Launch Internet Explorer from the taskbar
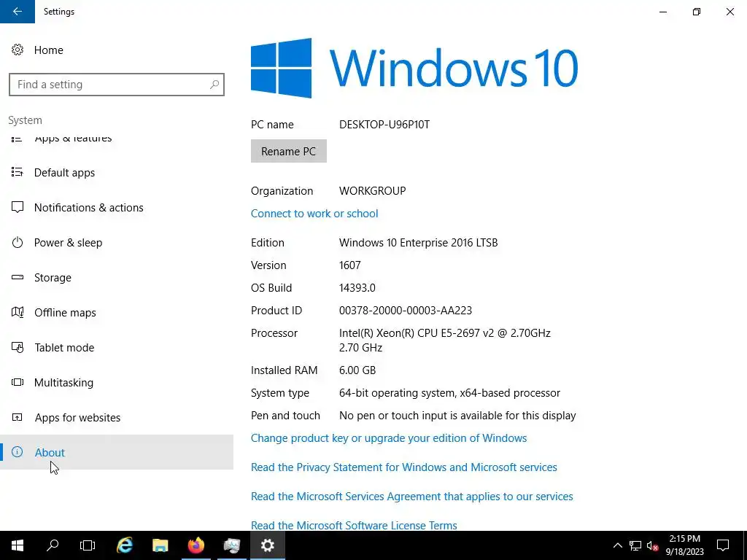747x560 pixels. point(124,545)
